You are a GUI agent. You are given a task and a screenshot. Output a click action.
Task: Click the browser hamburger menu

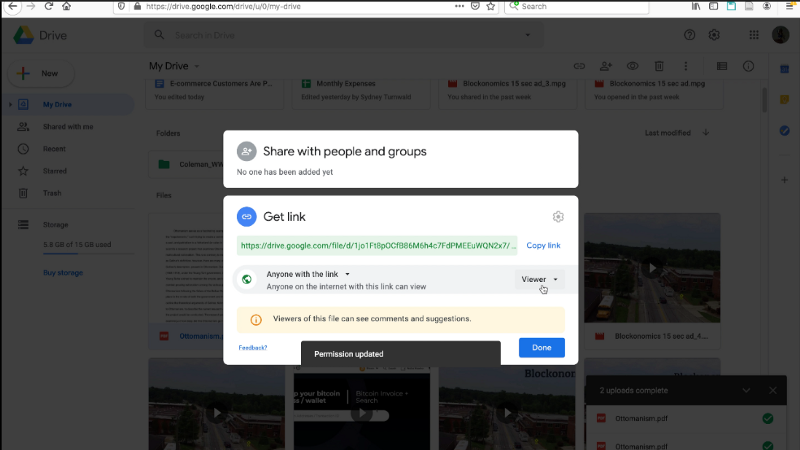pos(790,6)
